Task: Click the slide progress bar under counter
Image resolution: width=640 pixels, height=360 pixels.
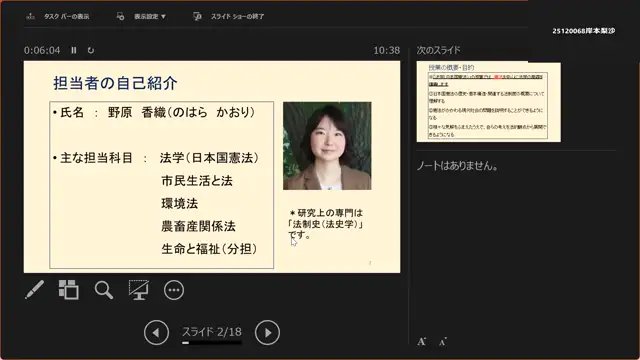Action: click(x=211, y=343)
